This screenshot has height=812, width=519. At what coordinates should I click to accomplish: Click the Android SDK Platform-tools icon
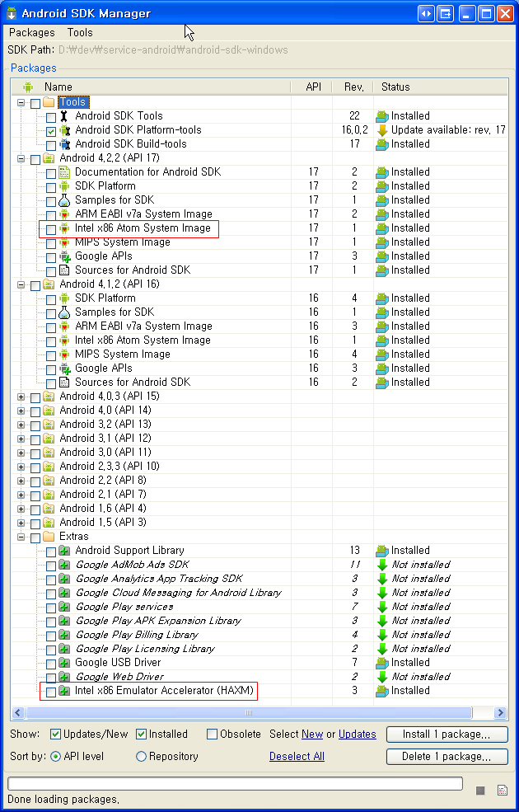click(64, 130)
